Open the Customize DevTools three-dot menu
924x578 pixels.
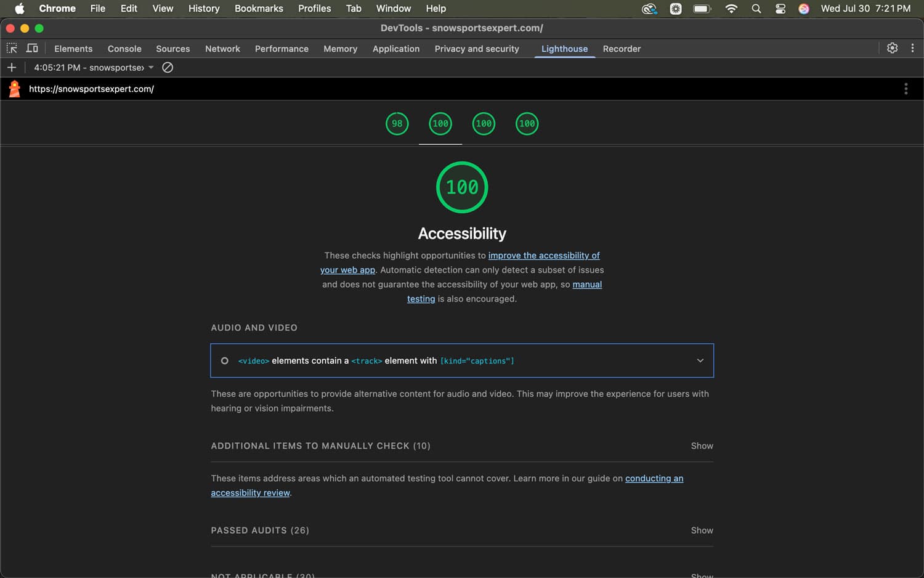point(913,47)
